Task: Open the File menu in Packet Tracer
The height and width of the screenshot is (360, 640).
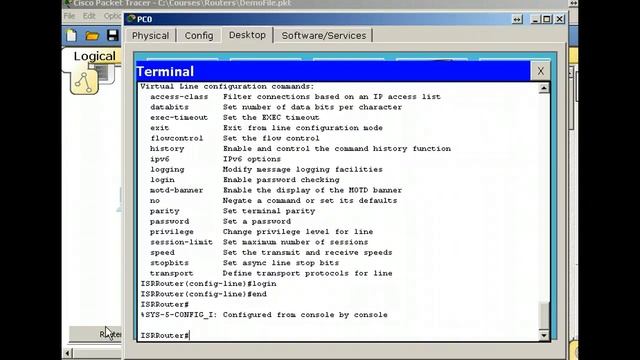Action: [69, 16]
